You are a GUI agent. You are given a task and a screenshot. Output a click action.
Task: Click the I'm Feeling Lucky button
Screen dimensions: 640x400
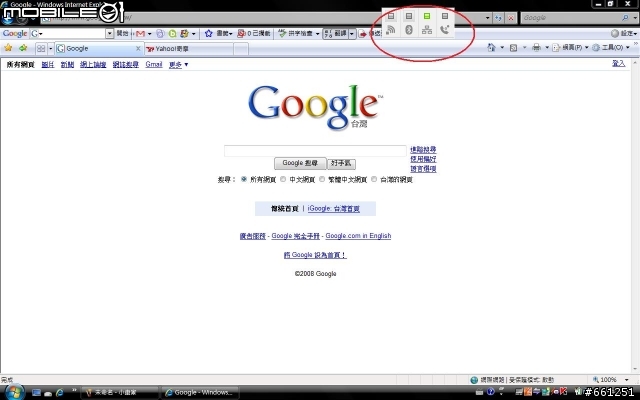(x=341, y=163)
